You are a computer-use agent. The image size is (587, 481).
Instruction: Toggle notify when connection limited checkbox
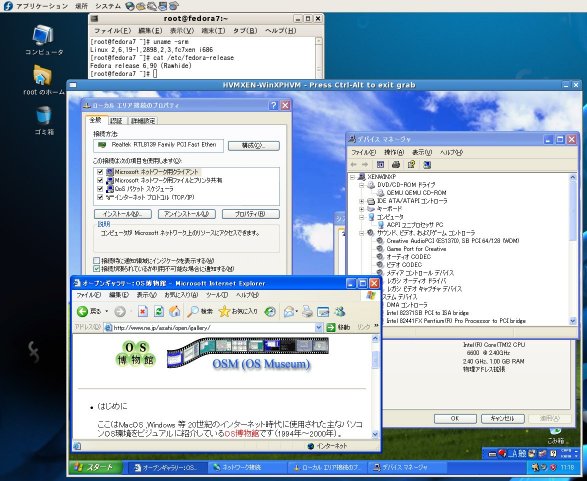point(97,269)
